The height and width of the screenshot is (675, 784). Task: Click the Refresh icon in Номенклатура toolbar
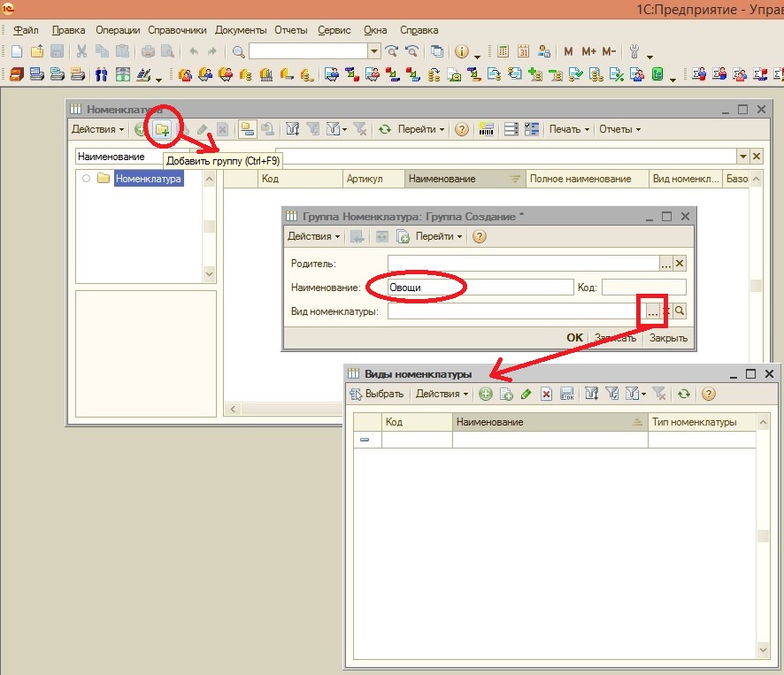[385, 129]
